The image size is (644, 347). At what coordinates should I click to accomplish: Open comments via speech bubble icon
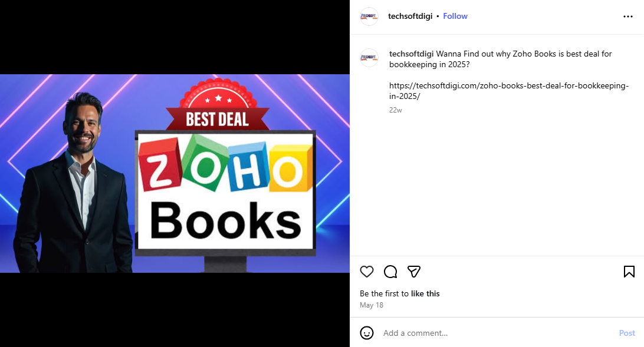[x=390, y=272]
